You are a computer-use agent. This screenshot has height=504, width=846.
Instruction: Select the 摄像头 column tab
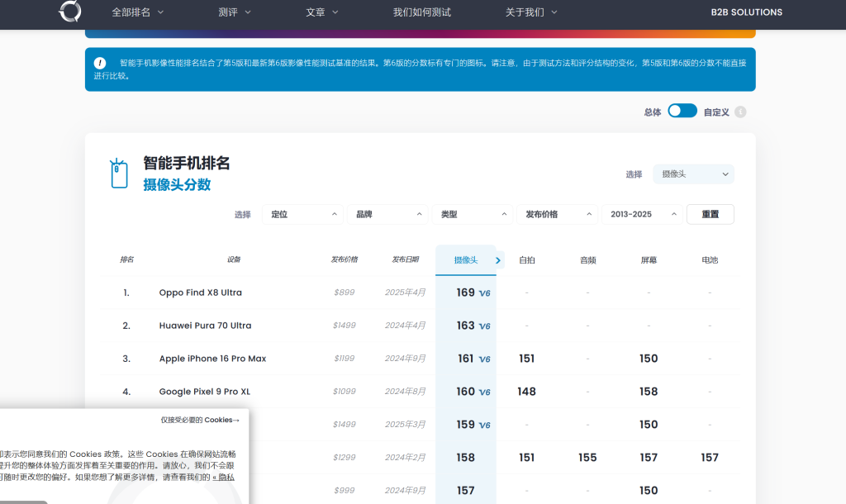(x=466, y=260)
